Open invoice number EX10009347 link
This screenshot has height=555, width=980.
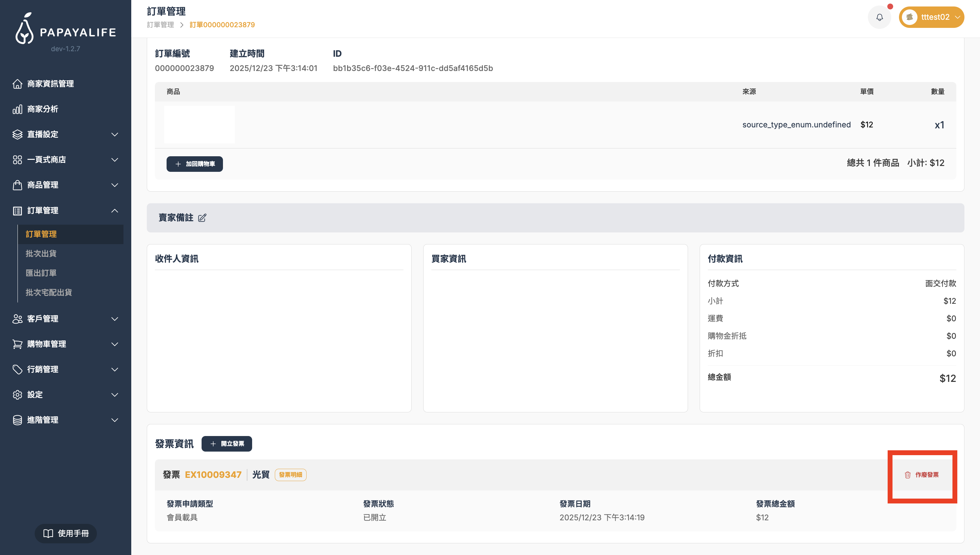coord(213,475)
